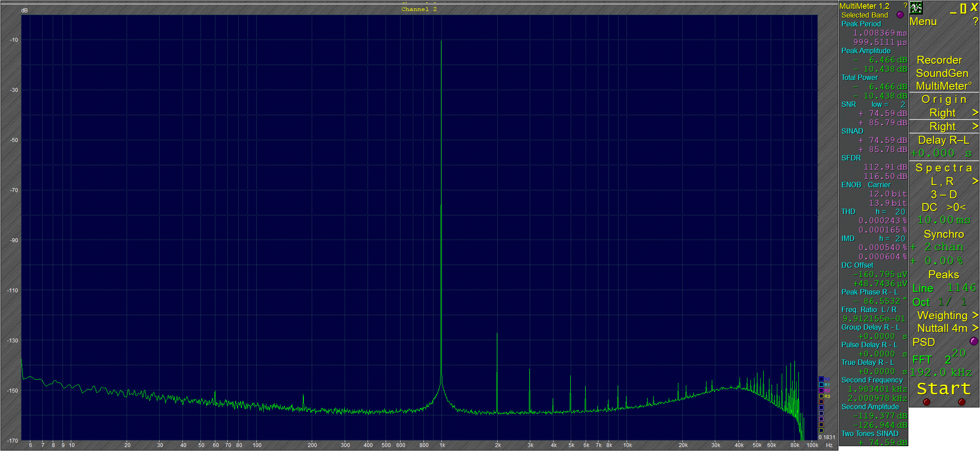
Task: Open the Recorder module
Action: pyautogui.click(x=940, y=60)
